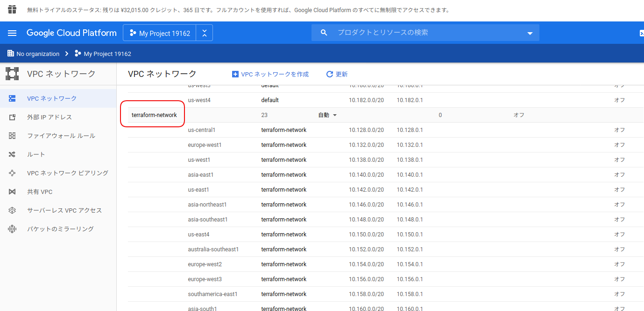Click the 外部 IP アドレス sidebar icon
The width and height of the screenshot is (644, 311).
coord(12,117)
